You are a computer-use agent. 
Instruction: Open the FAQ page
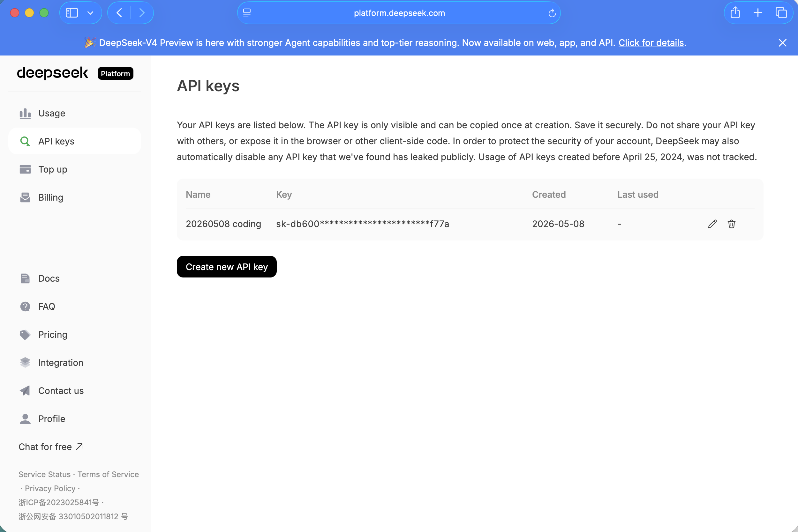click(x=74, y=307)
